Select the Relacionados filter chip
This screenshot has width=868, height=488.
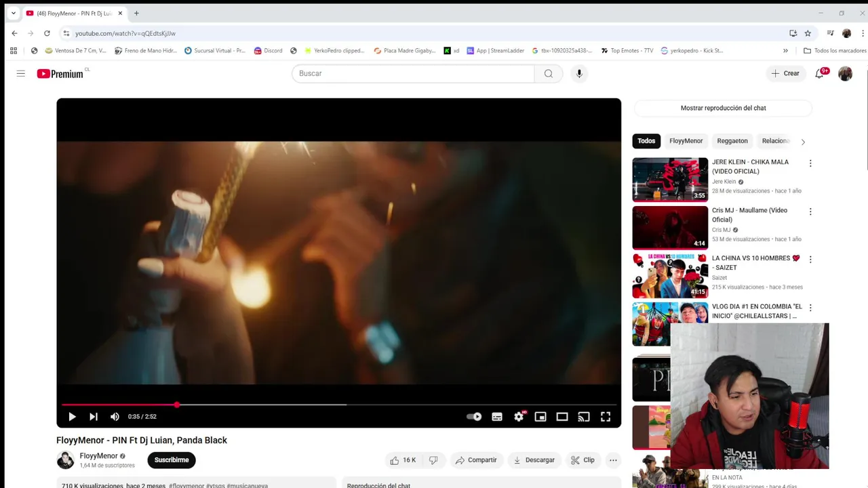click(x=776, y=141)
